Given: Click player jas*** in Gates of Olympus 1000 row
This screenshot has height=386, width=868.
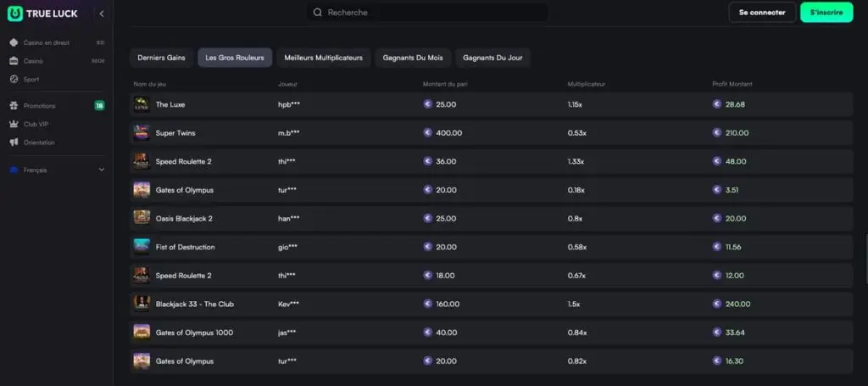Looking at the screenshot, I should pyautogui.click(x=287, y=333).
